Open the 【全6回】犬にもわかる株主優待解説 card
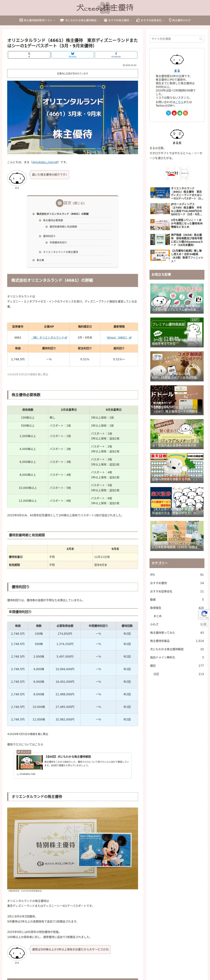The height and width of the screenshot is (980, 210). pyautogui.click(x=72, y=765)
